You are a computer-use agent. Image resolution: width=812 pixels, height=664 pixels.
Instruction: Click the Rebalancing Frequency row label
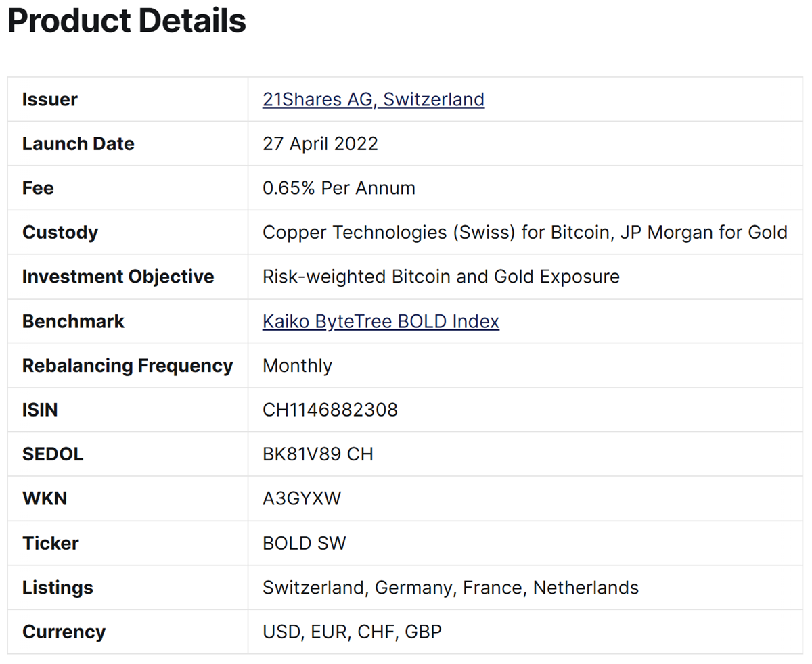point(127,366)
